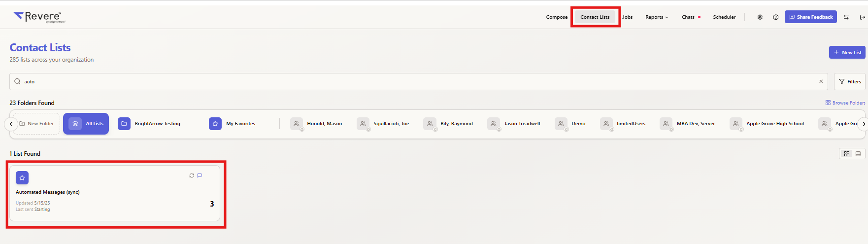Click the MBA Dev, Server folder icon
The width and height of the screenshot is (868, 244).
[x=666, y=124]
